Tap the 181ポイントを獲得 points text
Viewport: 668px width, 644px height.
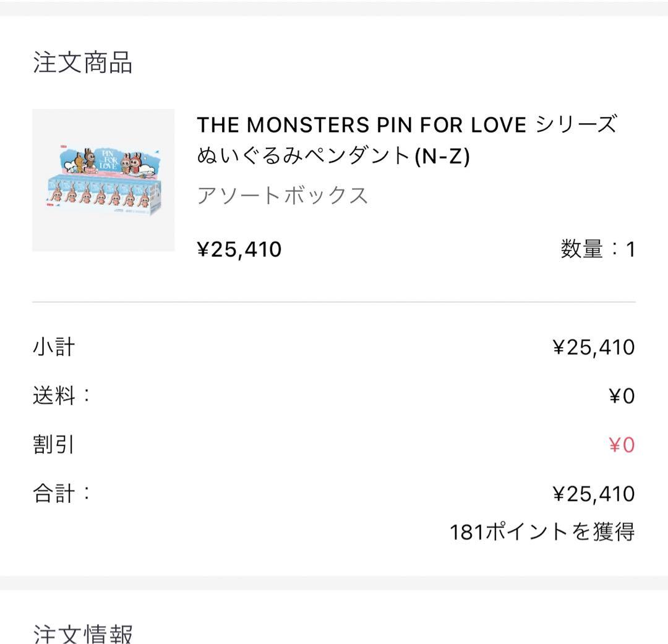tap(542, 531)
